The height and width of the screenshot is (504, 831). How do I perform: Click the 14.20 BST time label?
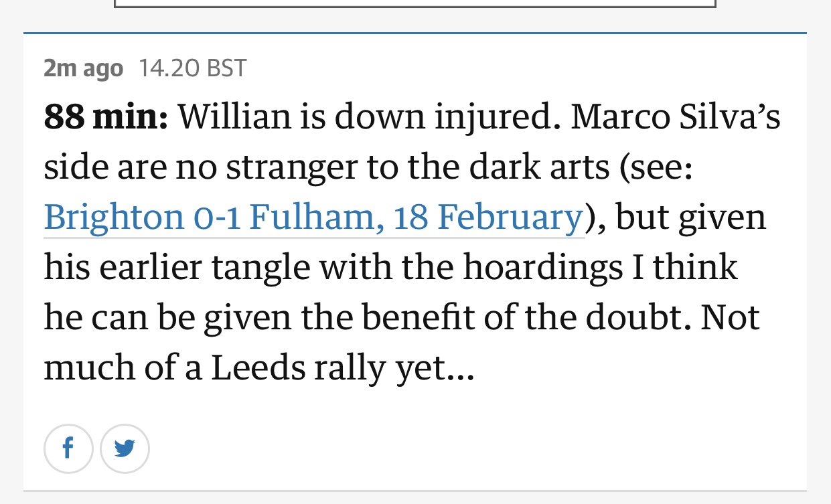193,68
